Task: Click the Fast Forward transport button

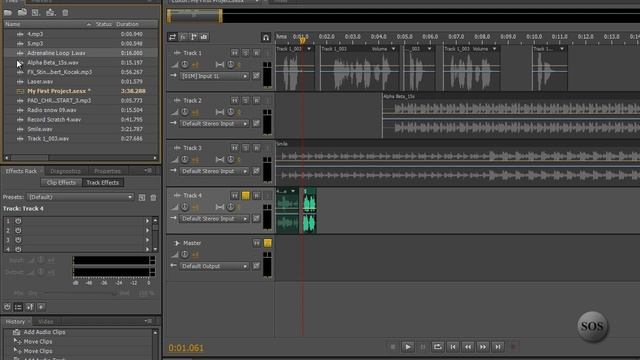Action: click(x=483, y=347)
